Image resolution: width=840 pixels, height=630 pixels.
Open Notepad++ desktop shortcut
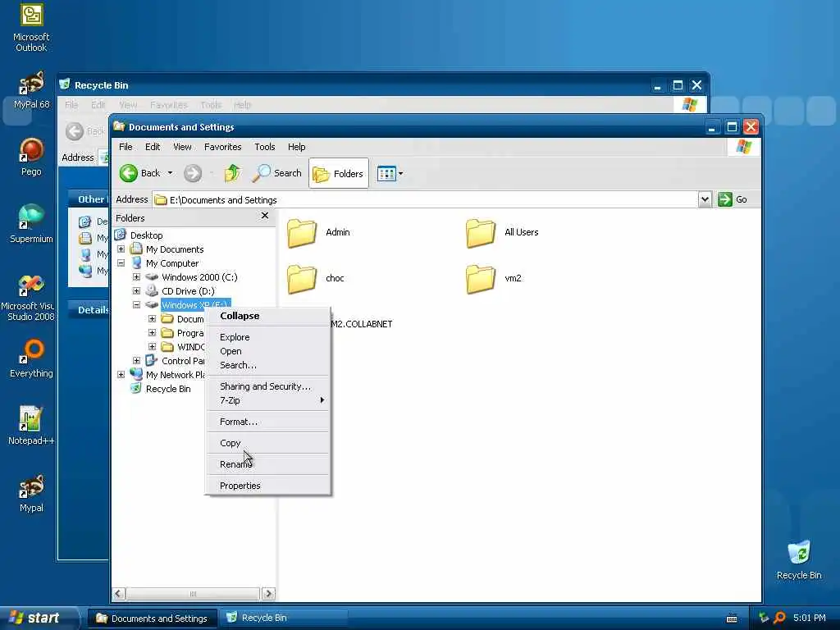(31, 426)
